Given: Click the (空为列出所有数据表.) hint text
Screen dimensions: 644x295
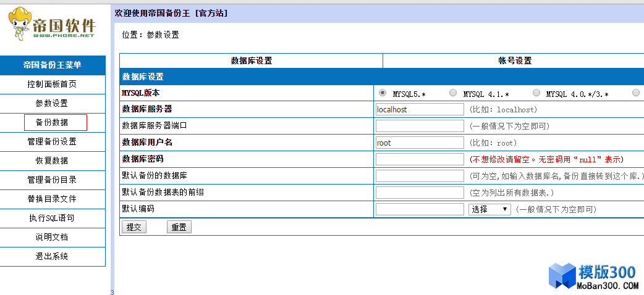Looking at the screenshot, I should (x=512, y=193).
